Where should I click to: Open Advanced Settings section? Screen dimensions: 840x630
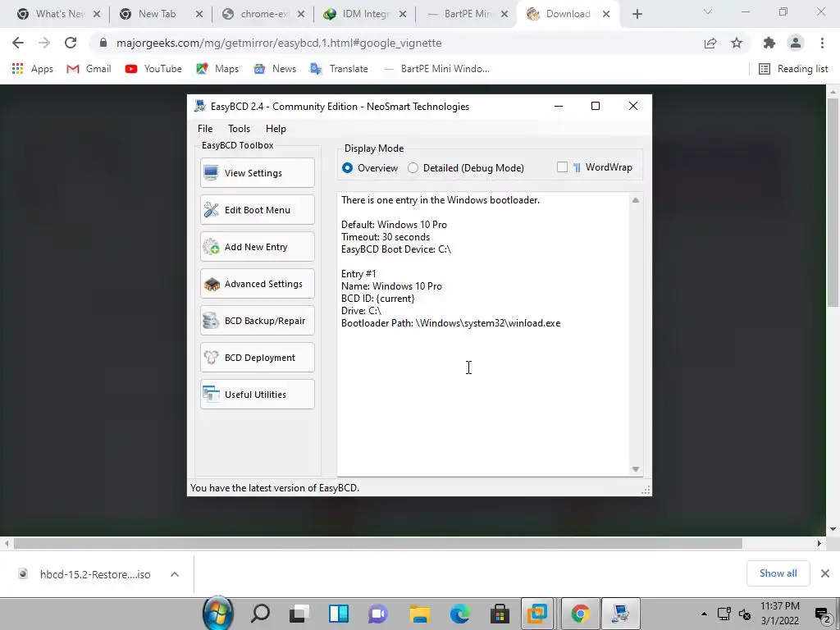(x=257, y=284)
